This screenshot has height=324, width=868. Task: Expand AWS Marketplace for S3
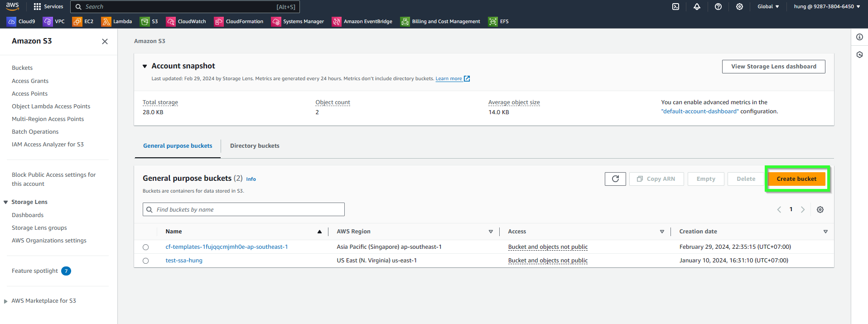[6, 301]
